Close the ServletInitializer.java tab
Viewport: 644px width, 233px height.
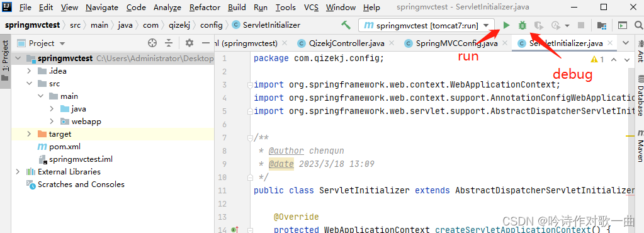tap(609, 43)
